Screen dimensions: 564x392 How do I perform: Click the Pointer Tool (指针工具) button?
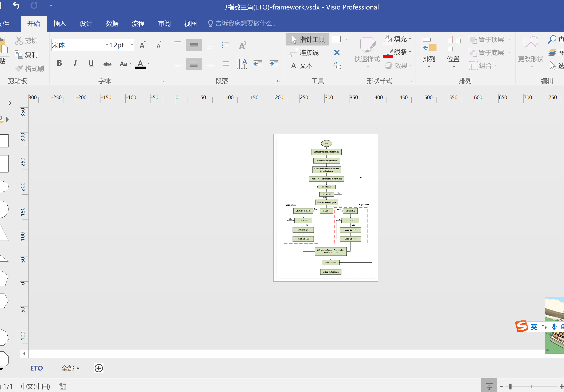click(x=307, y=40)
